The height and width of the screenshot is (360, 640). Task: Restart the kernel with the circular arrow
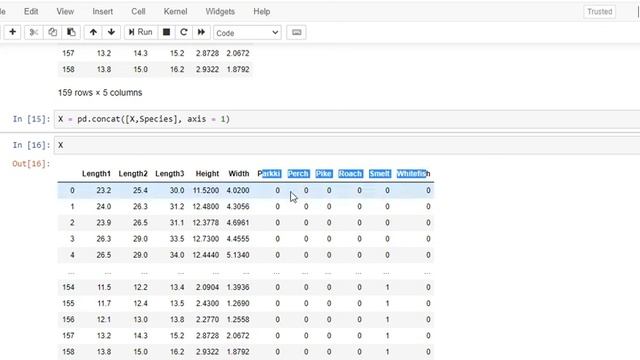click(x=184, y=32)
